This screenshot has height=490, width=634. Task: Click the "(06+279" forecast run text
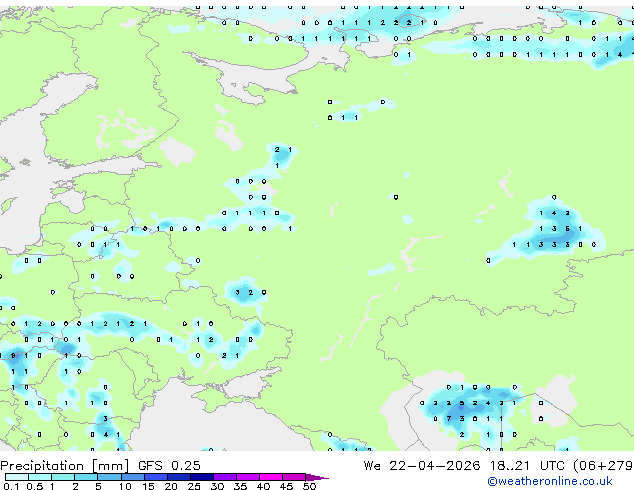click(x=603, y=466)
